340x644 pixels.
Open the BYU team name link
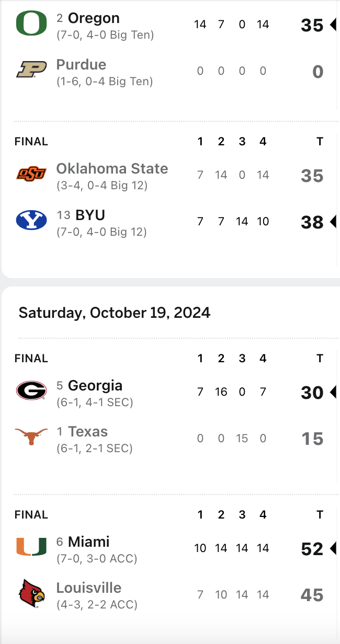(90, 215)
